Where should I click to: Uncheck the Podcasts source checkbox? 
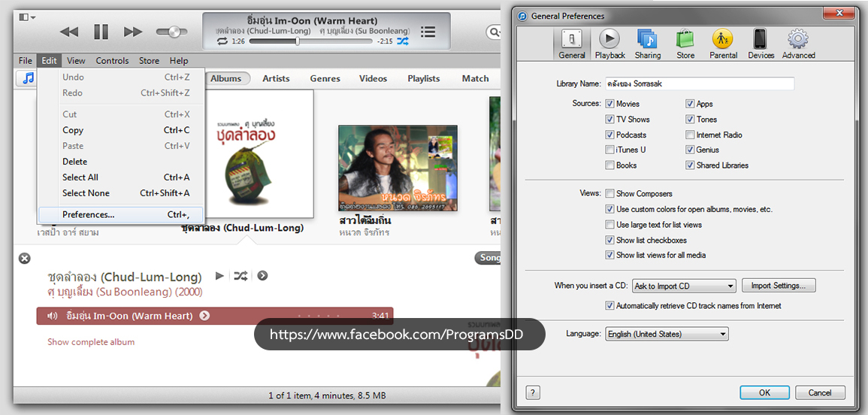pyautogui.click(x=610, y=135)
